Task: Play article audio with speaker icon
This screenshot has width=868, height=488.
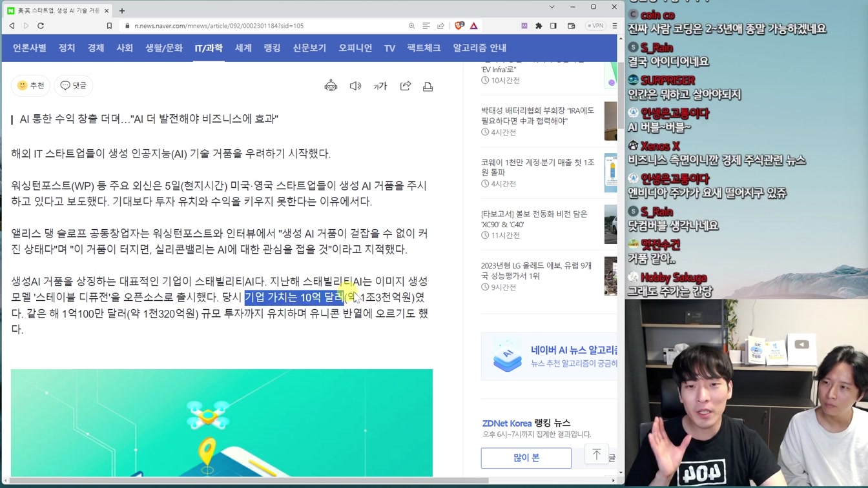Action: click(x=355, y=86)
